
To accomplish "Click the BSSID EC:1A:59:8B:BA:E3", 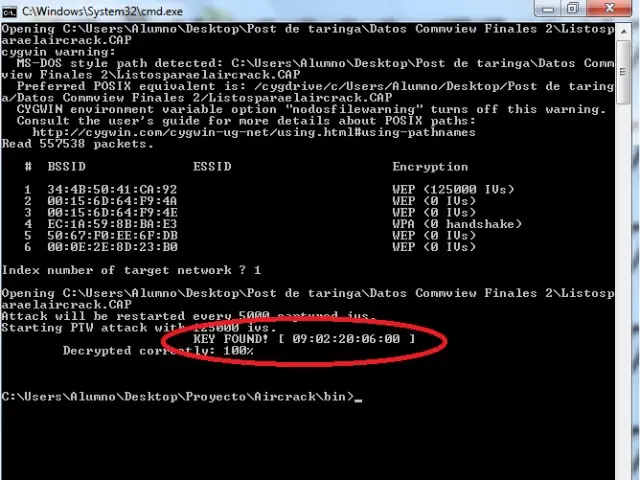I will tap(112, 224).
